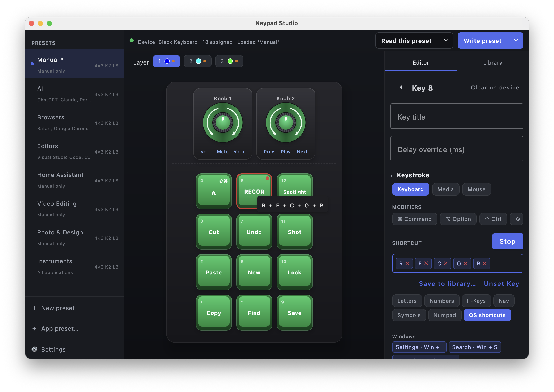This screenshot has height=392, width=554.
Task: Select key 4 labeled A
Action: [x=214, y=191]
